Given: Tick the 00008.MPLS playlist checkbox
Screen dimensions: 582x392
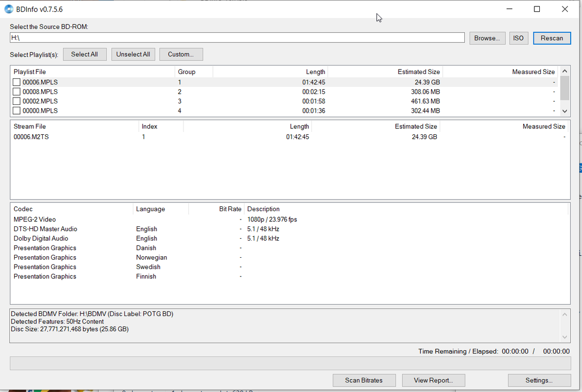Looking at the screenshot, I should click(x=16, y=92).
